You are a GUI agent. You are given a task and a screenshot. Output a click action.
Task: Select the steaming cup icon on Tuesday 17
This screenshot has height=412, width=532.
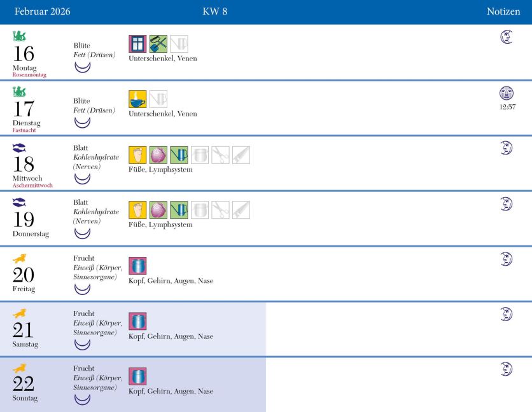(137, 99)
